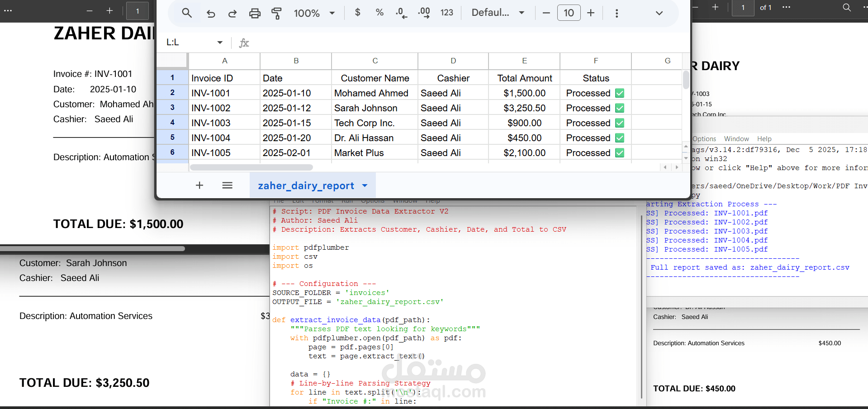Image resolution: width=868 pixels, height=409 pixels.
Task: Open the left PDF viewer's three-dot menu
Action: pos(8,11)
